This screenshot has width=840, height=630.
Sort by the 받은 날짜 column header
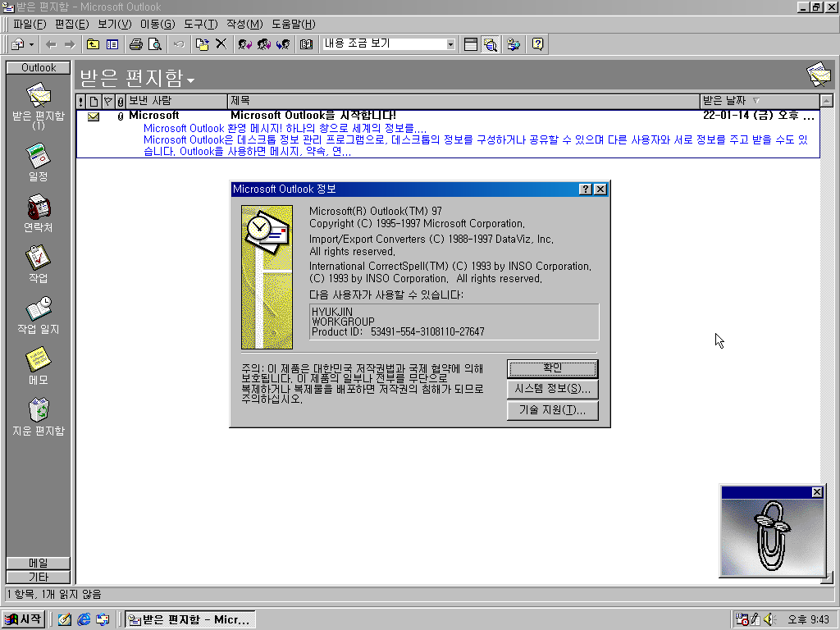[760, 101]
